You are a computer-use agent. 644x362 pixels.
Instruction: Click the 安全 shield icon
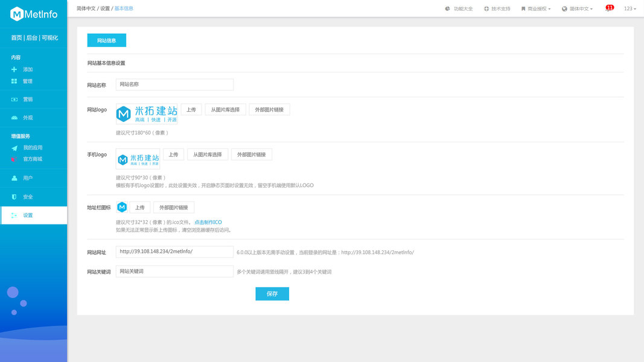[x=14, y=197]
